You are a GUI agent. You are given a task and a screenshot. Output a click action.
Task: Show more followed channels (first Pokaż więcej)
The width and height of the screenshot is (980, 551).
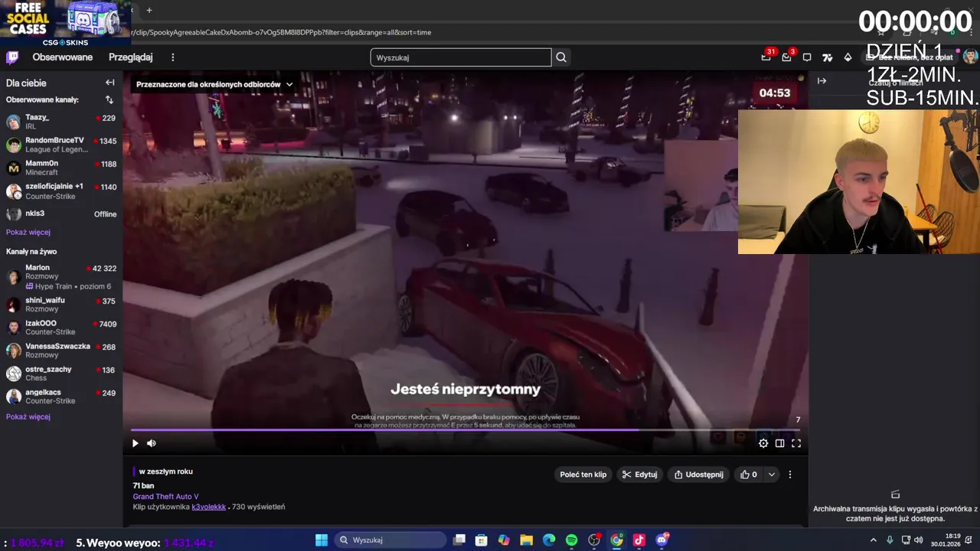tap(28, 232)
